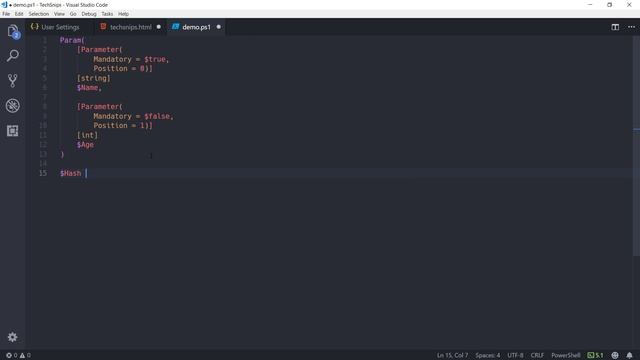Click the VS Code logo in the title bar
The width and height of the screenshot is (640, 360).
[x=4, y=5]
